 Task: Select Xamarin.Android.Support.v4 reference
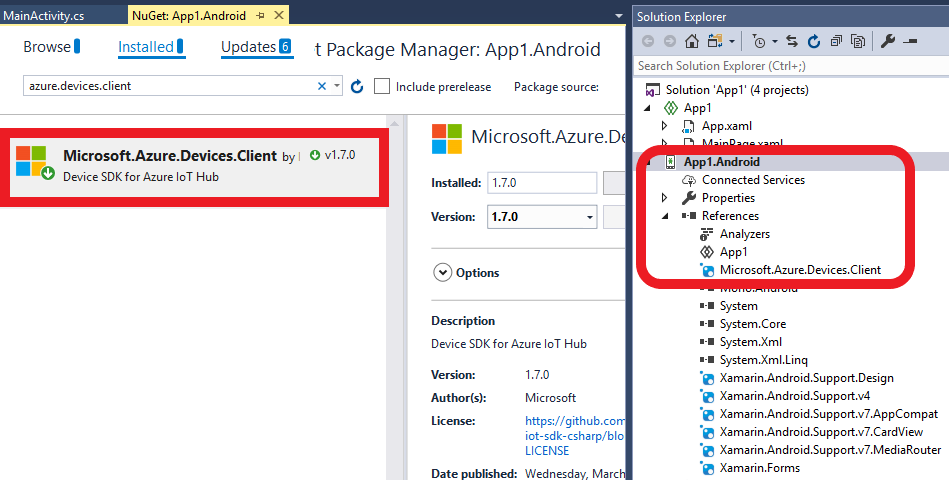795,396
